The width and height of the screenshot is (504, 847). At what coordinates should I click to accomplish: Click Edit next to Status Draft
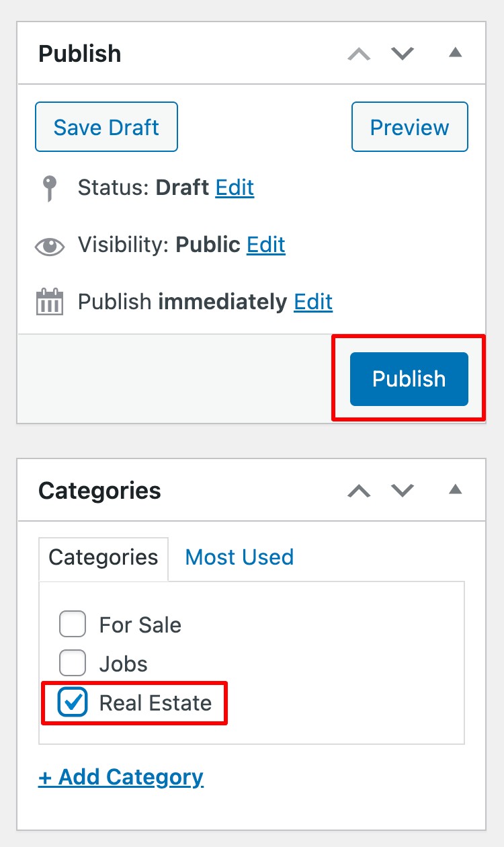[235, 188]
